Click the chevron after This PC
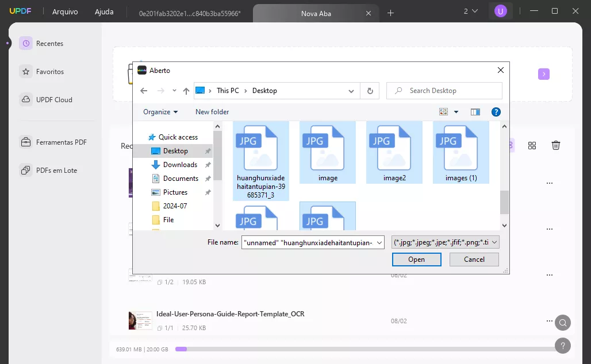Viewport: 591px width, 364px height. (x=245, y=91)
